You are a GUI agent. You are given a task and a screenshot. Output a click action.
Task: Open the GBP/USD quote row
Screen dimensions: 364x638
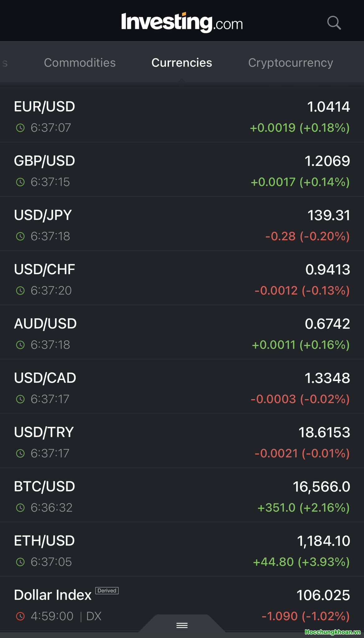pyautogui.click(x=44, y=161)
